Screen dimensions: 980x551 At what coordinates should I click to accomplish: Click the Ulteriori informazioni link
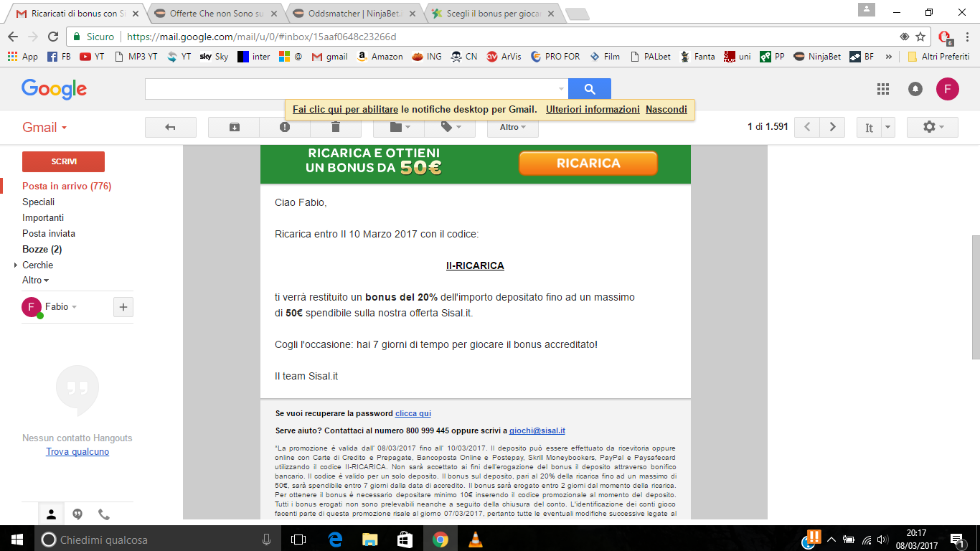point(593,110)
